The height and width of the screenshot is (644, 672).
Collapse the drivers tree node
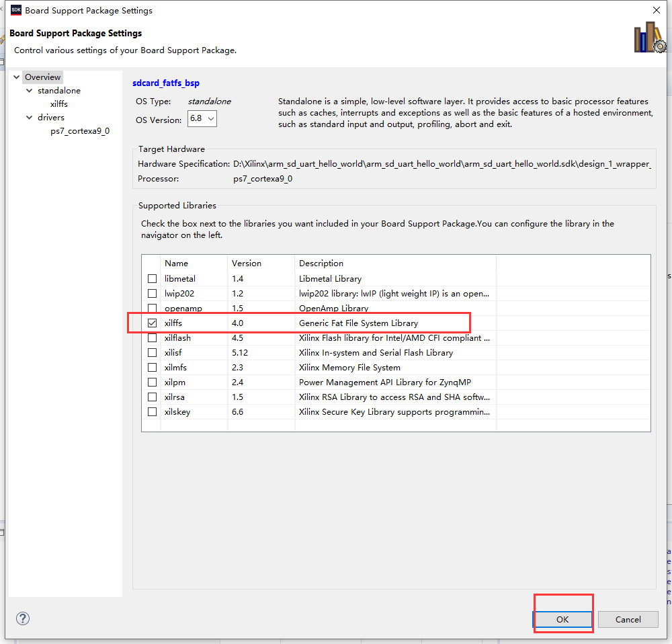point(30,118)
